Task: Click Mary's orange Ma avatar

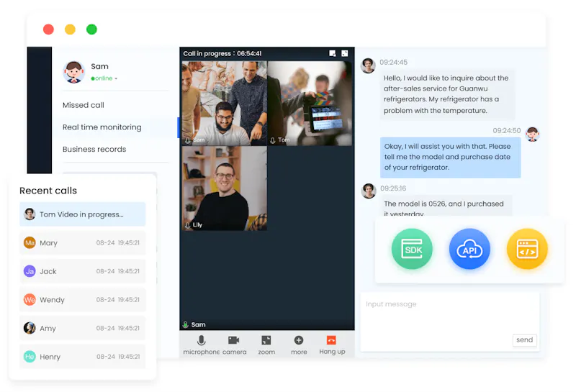Action: coord(30,242)
